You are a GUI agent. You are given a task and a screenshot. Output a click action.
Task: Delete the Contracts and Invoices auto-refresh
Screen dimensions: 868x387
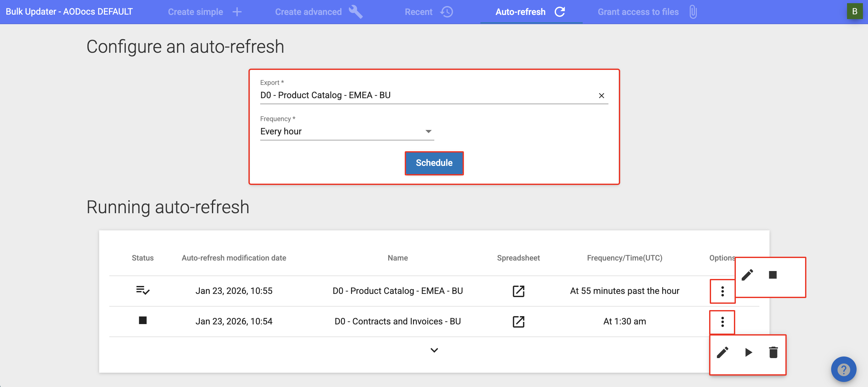point(773,353)
